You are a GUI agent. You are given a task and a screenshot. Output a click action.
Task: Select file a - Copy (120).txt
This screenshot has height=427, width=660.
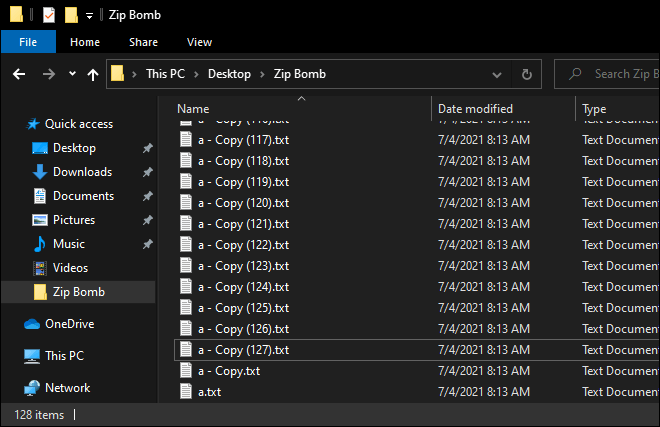click(x=244, y=203)
